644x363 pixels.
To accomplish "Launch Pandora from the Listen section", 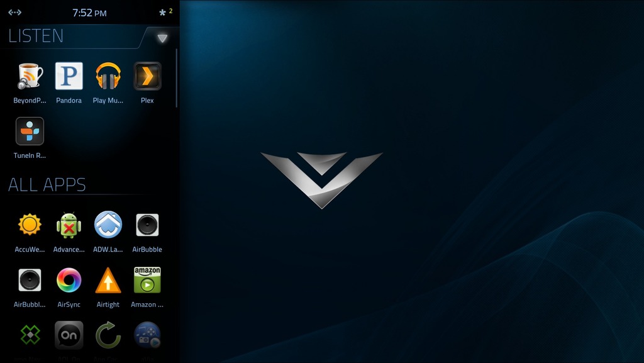I will [x=69, y=76].
